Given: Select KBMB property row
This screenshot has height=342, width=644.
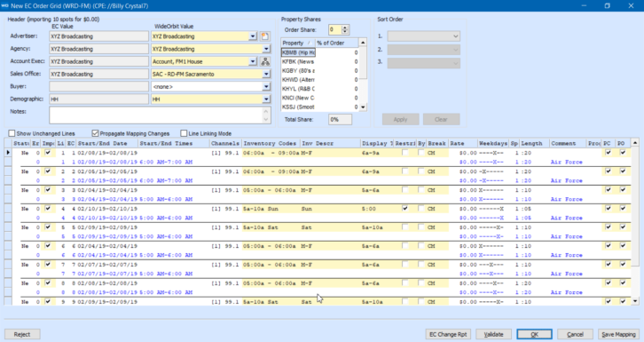Looking at the screenshot, I should (320, 52).
